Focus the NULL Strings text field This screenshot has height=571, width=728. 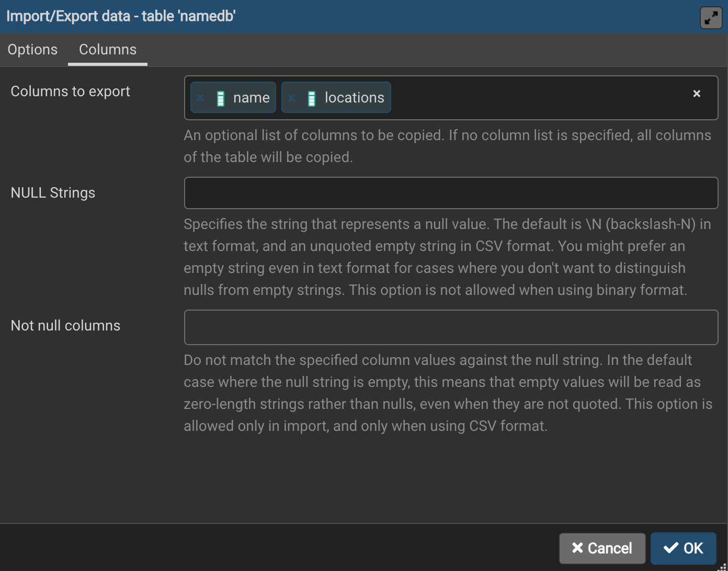tap(451, 193)
